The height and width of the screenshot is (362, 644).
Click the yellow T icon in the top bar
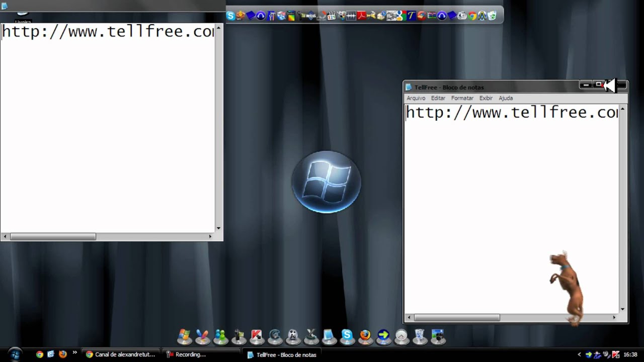(412, 16)
